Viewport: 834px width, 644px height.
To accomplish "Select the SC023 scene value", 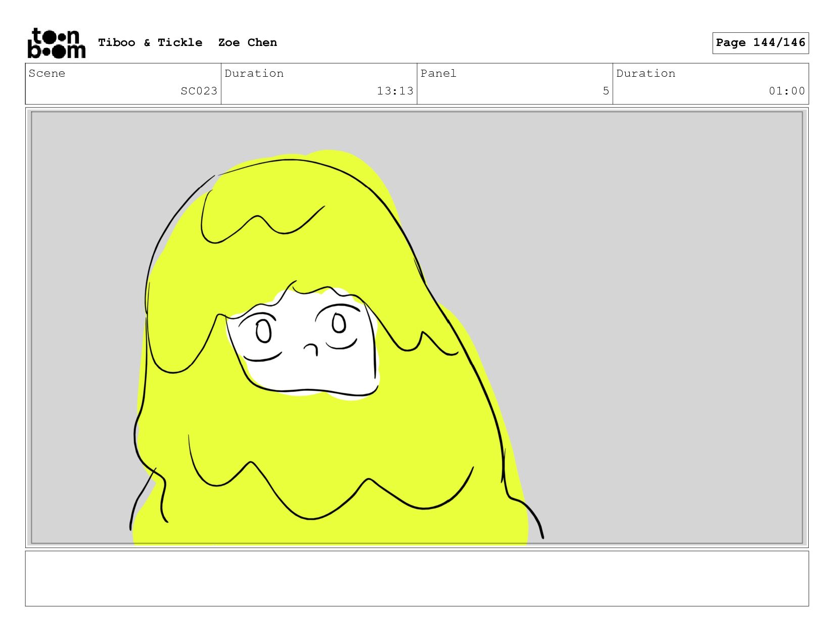I will pyautogui.click(x=199, y=91).
